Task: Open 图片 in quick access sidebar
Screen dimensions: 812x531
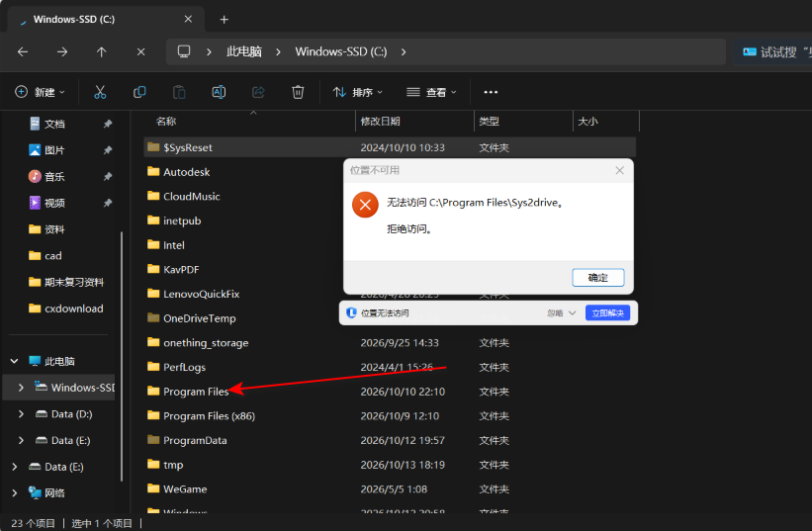Action: click(x=54, y=150)
